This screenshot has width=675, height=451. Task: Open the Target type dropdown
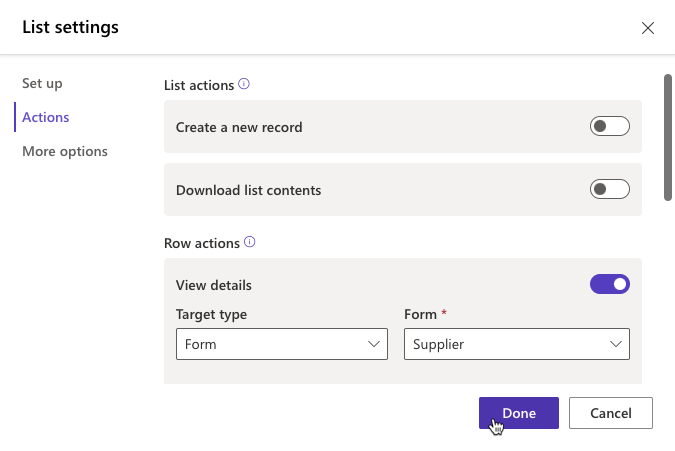pyautogui.click(x=281, y=344)
